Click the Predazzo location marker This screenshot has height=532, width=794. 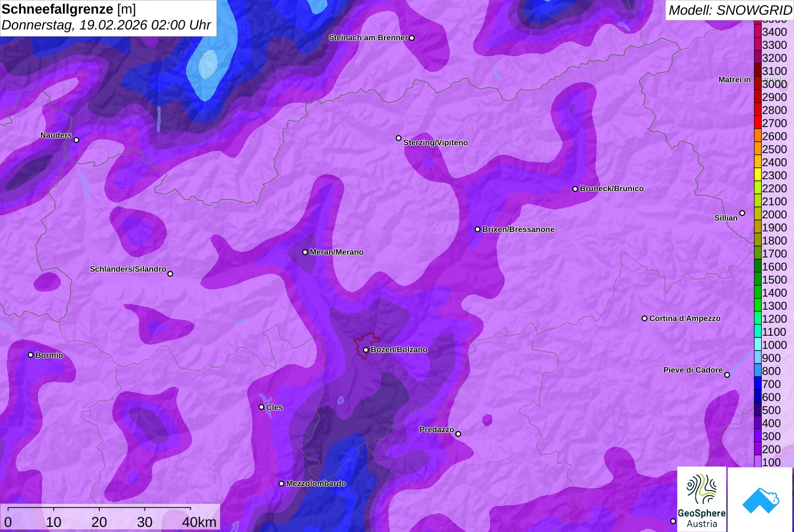click(458, 434)
